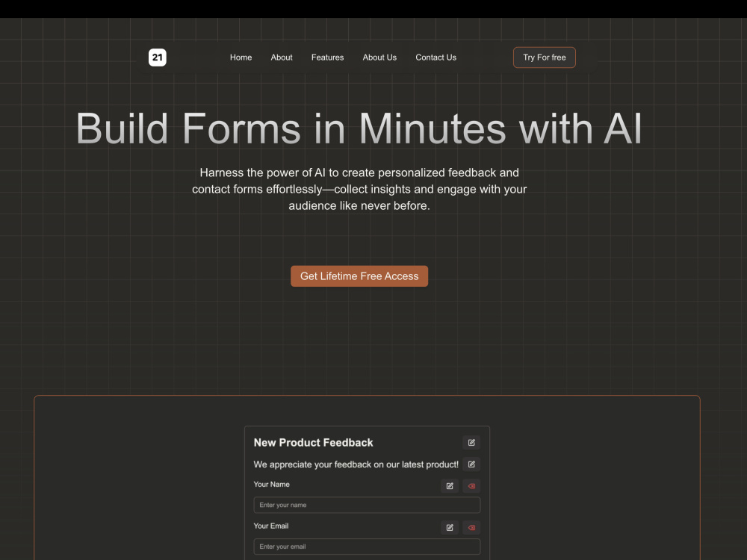The image size is (747, 560).
Task: Click the Harness the power of AI paragraph
Action: [x=359, y=189]
